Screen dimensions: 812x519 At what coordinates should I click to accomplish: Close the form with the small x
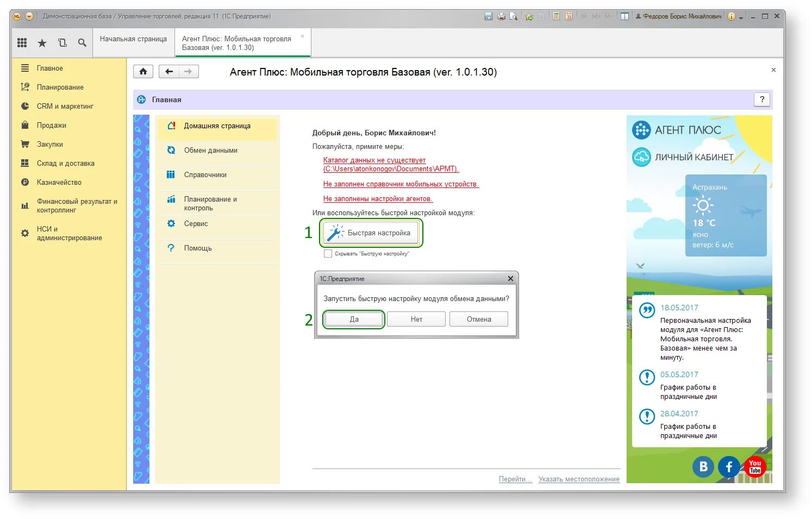click(x=773, y=70)
